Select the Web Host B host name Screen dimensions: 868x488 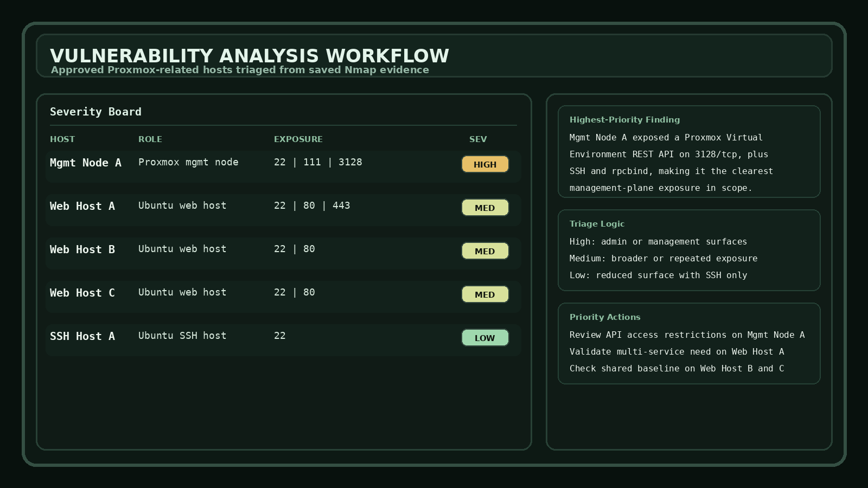pyautogui.click(x=82, y=249)
